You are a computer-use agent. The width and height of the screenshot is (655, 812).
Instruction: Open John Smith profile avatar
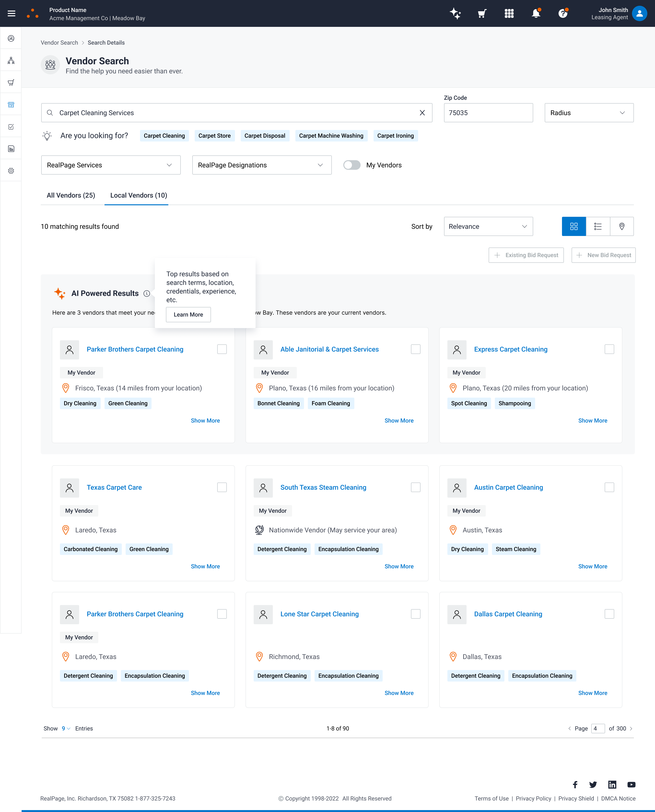click(639, 14)
